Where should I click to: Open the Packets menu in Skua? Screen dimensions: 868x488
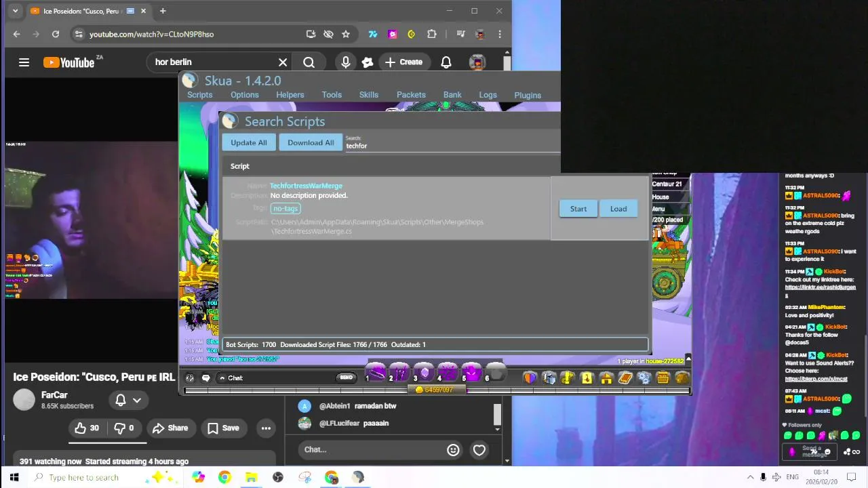click(411, 95)
